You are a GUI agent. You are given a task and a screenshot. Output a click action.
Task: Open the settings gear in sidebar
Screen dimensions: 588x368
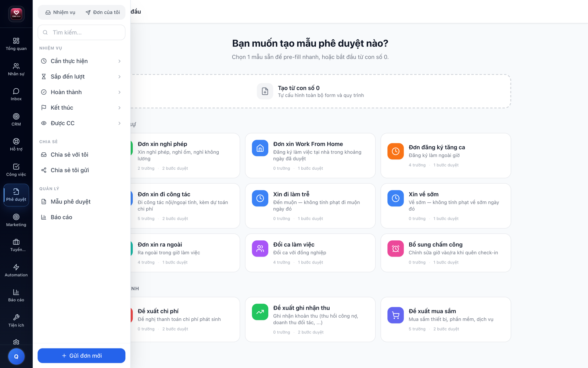coord(16,342)
